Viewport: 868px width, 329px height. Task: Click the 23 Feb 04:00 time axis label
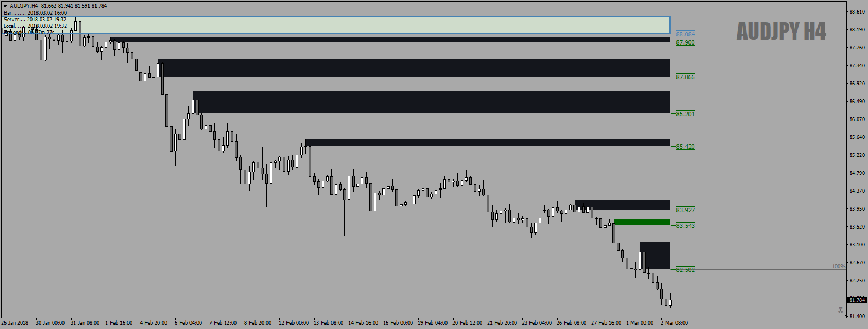[537, 323]
